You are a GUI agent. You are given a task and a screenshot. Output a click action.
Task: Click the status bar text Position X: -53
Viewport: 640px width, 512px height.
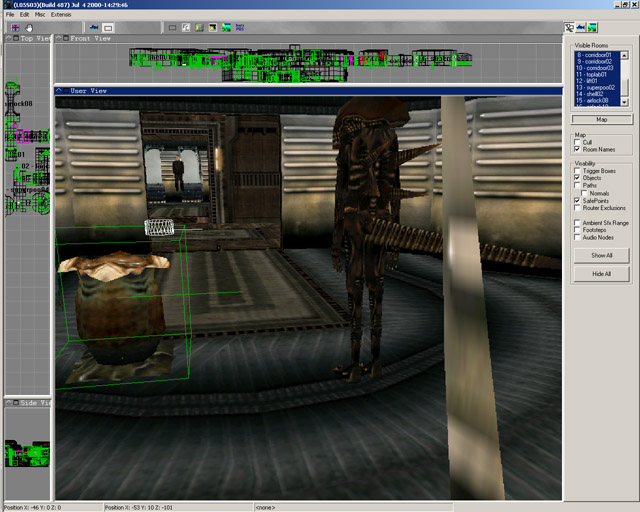139,508
